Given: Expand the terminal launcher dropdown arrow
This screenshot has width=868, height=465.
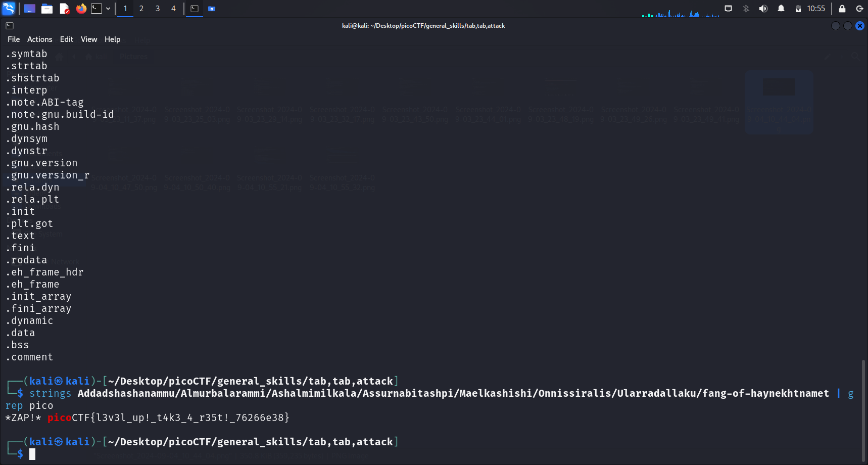Looking at the screenshot, I should point(108,9).
